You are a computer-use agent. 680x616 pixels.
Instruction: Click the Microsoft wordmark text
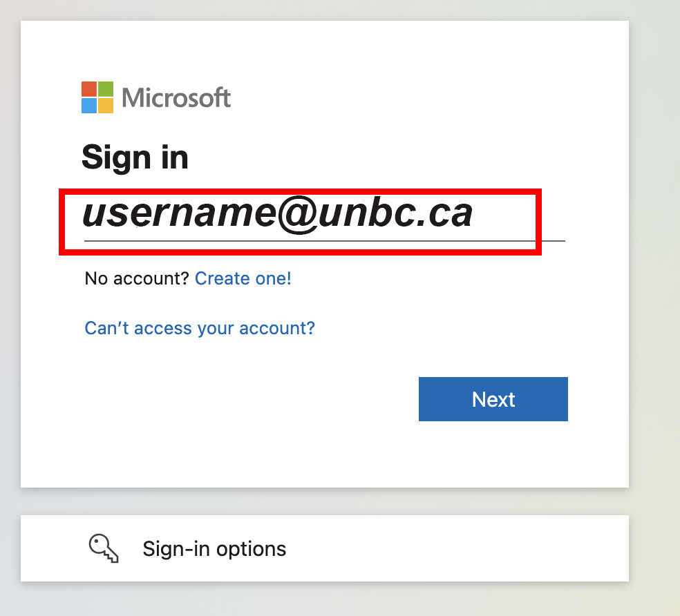pos(176,98)
